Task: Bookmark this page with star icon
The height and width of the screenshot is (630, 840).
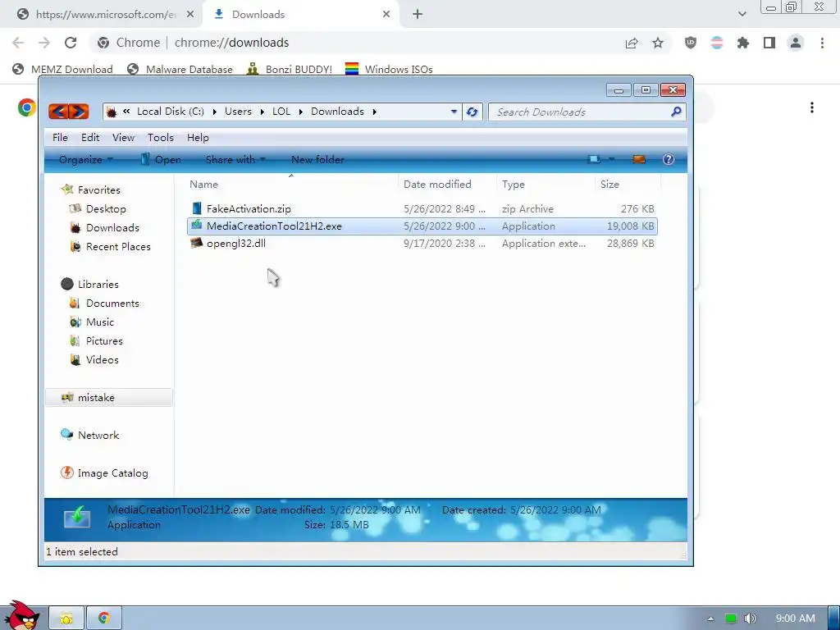Action: pos(658,43)
